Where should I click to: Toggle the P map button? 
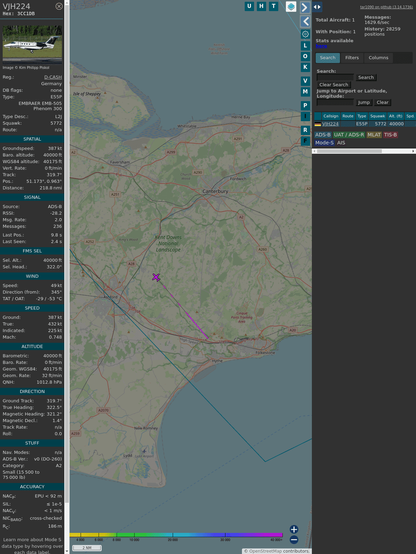coord(305,105)
